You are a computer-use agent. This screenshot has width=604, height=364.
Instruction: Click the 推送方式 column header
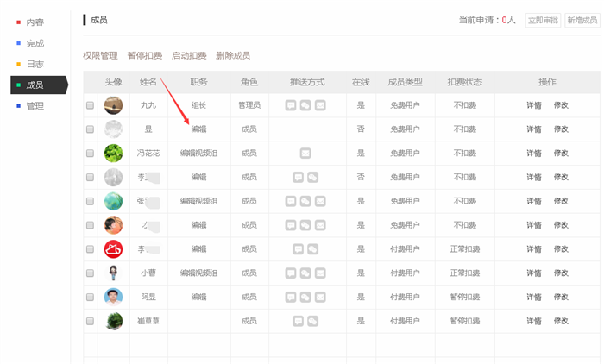click(307, 82)
